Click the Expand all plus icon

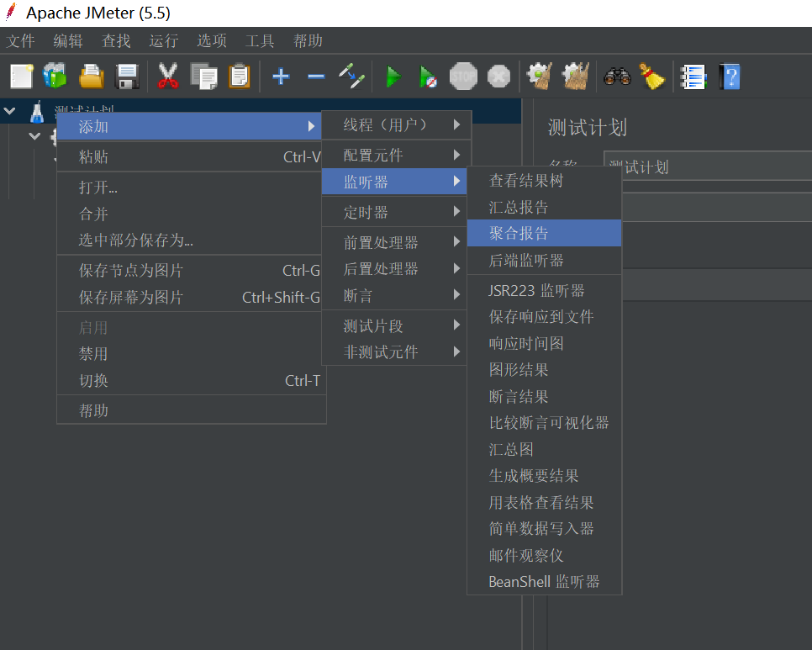[281, 77]
